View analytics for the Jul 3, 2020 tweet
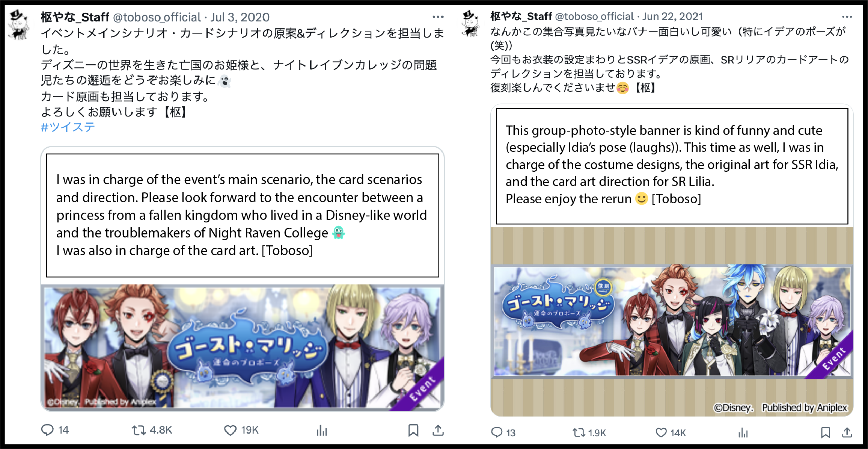 click(322, 430)
